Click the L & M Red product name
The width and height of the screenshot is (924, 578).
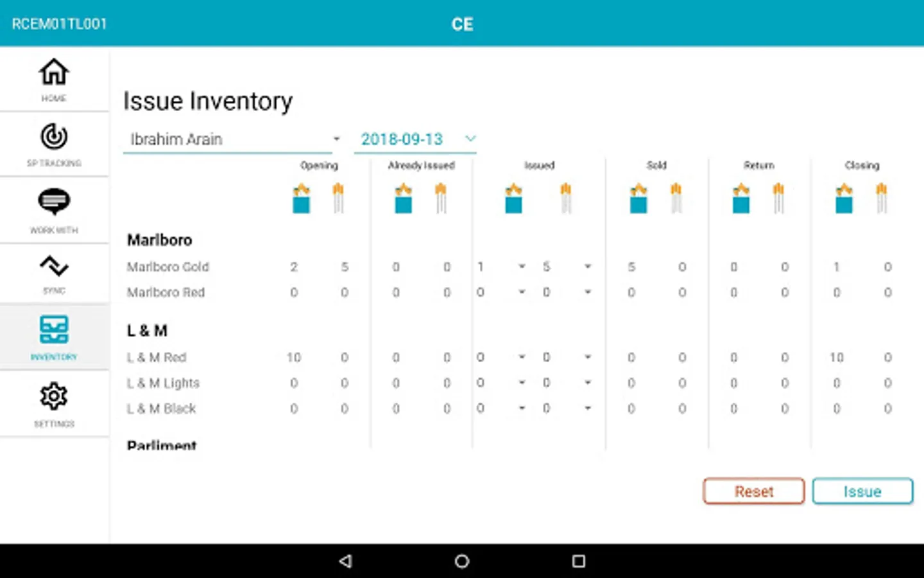[157, 357]
